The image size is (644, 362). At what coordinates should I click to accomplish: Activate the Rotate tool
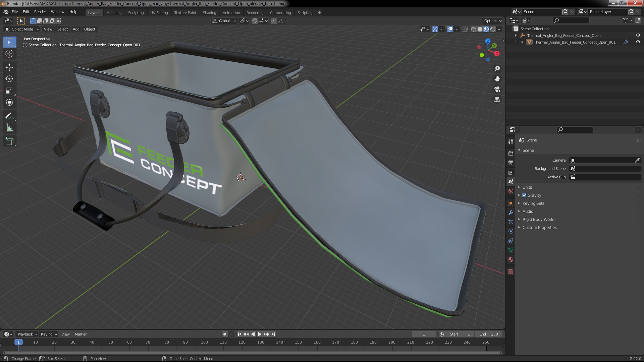pos(9,79)
